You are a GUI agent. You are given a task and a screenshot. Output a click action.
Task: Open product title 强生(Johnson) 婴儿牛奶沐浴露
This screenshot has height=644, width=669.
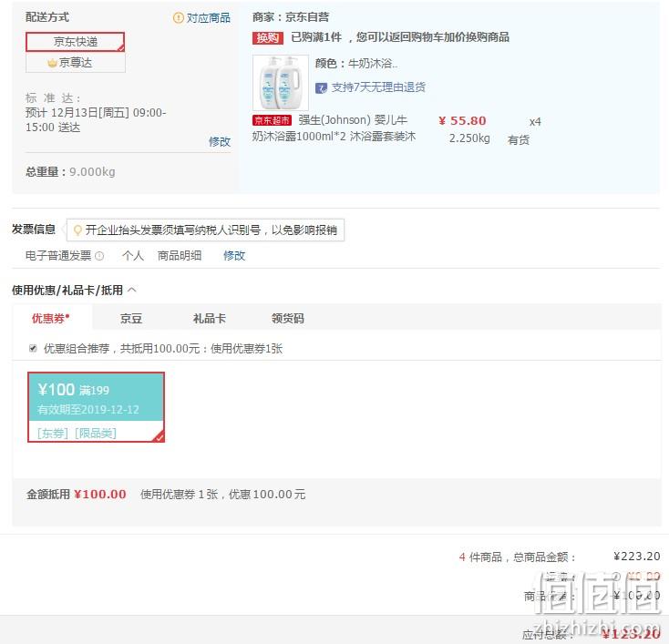pos(334,128)
